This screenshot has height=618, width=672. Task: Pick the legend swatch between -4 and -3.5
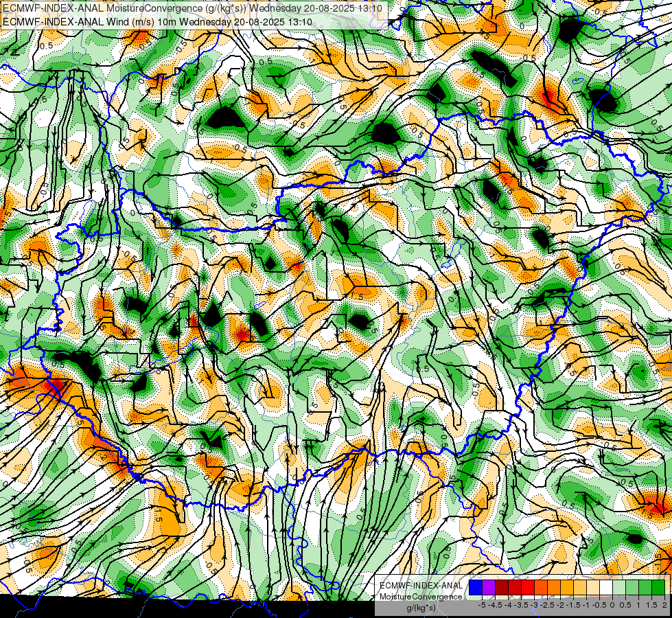(515, 588)
